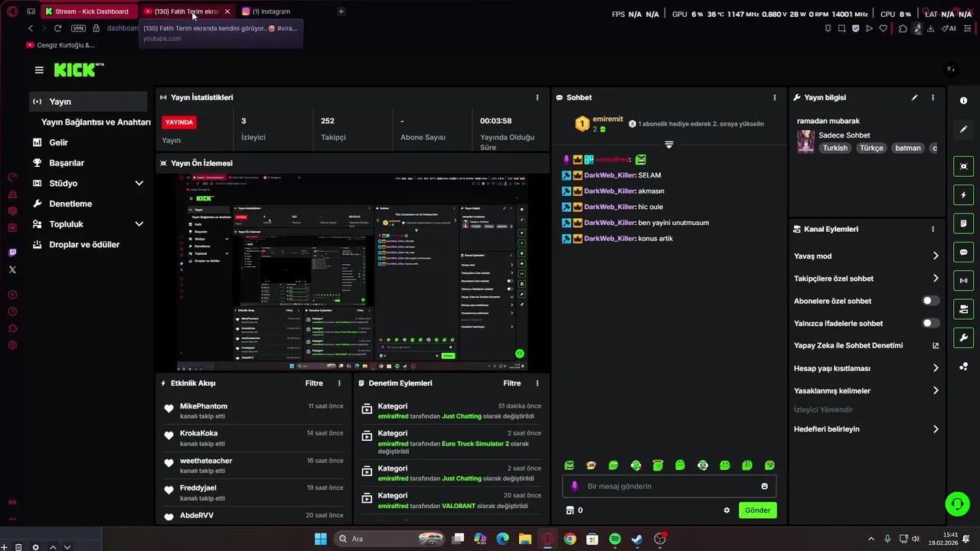Toggle stream preview widget icon in right sidebar

tap(963, 166)
